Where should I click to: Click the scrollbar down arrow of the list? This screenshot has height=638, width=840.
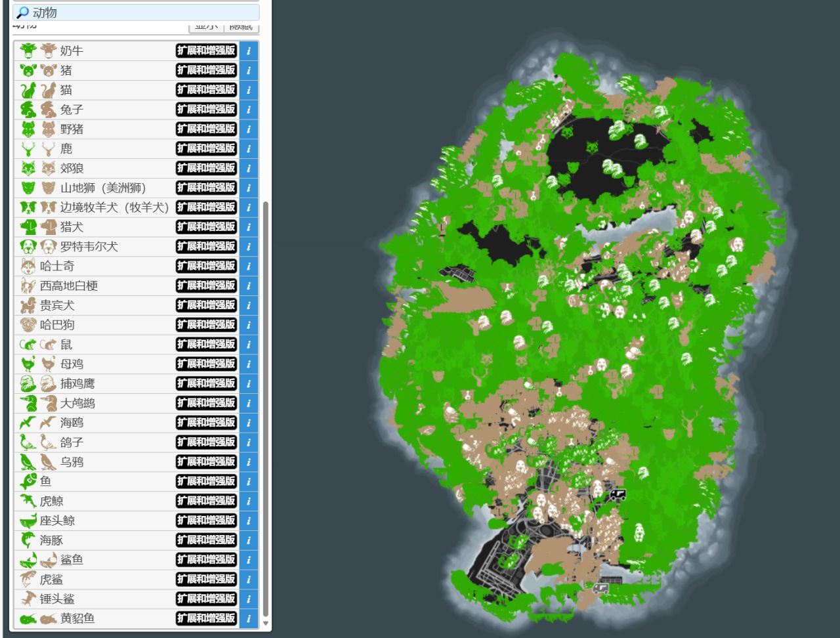266,624
